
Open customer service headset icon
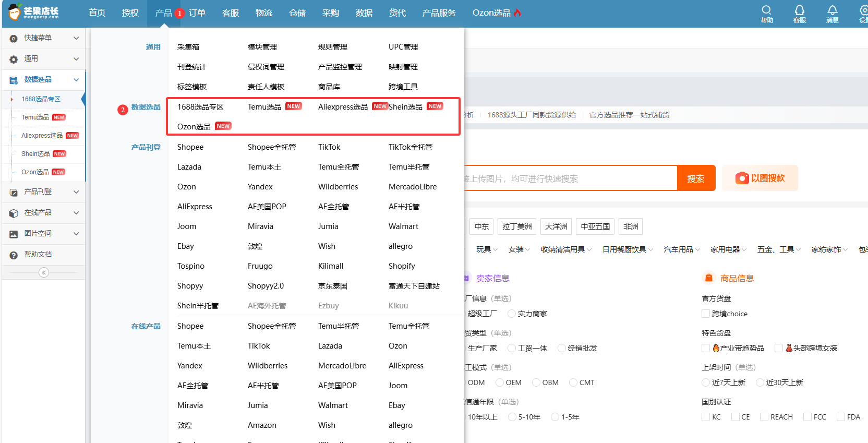(800, 10)
